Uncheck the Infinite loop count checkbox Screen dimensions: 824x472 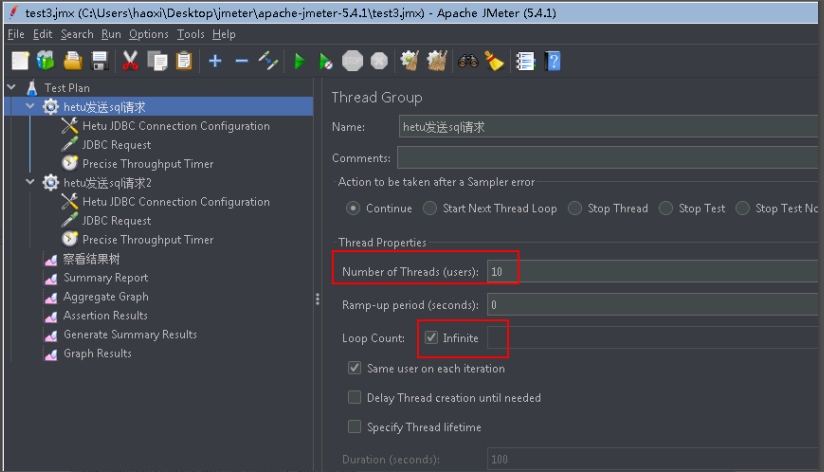tap(431, 337)
